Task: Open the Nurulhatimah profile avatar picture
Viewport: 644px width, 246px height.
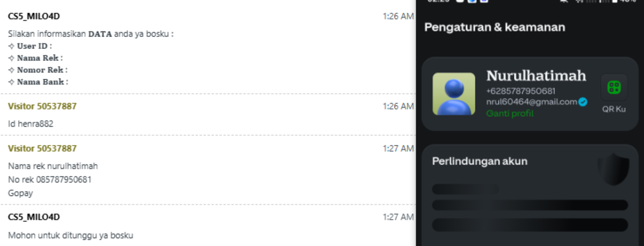Action: pyautogui.click(x=454, y=94)
